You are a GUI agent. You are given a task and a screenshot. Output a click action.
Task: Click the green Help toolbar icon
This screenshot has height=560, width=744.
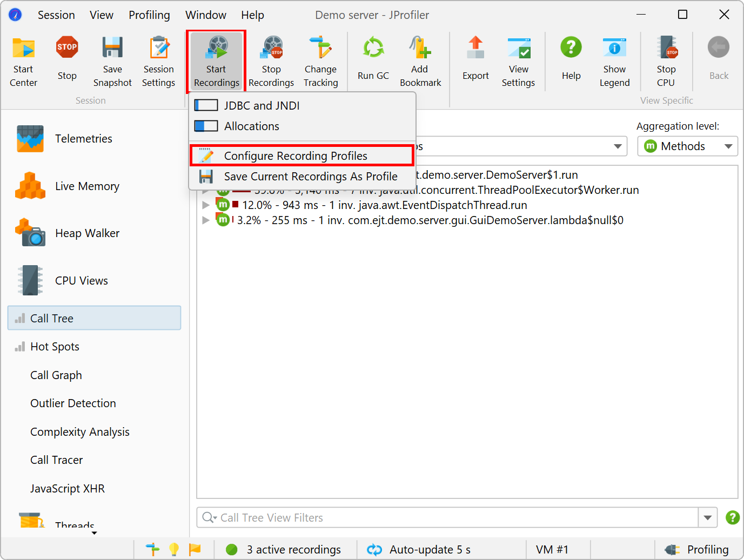571,48
